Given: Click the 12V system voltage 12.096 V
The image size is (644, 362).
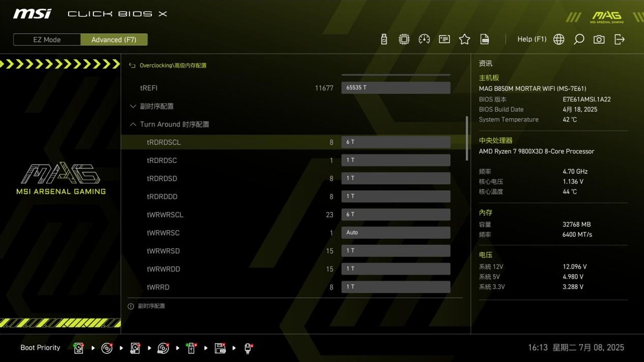Looking at the screenshot, I should [x=575, y=267].
